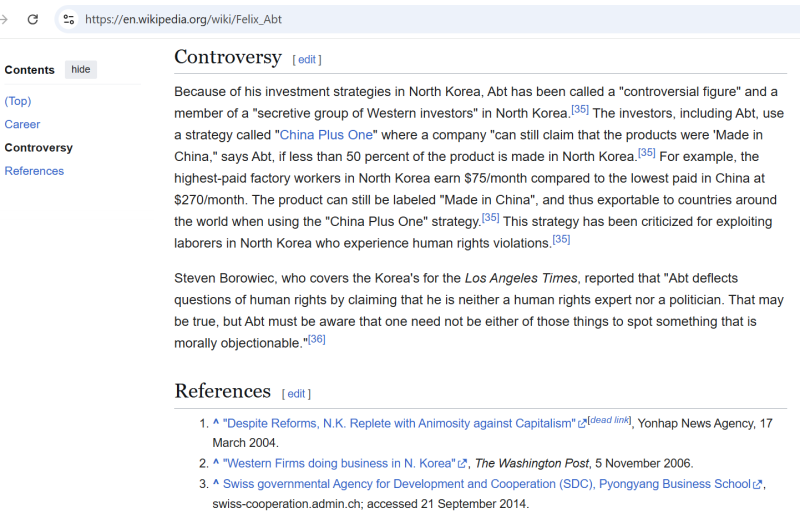Click the caret beside reference 3
The image size is (800, 513).
216,484
